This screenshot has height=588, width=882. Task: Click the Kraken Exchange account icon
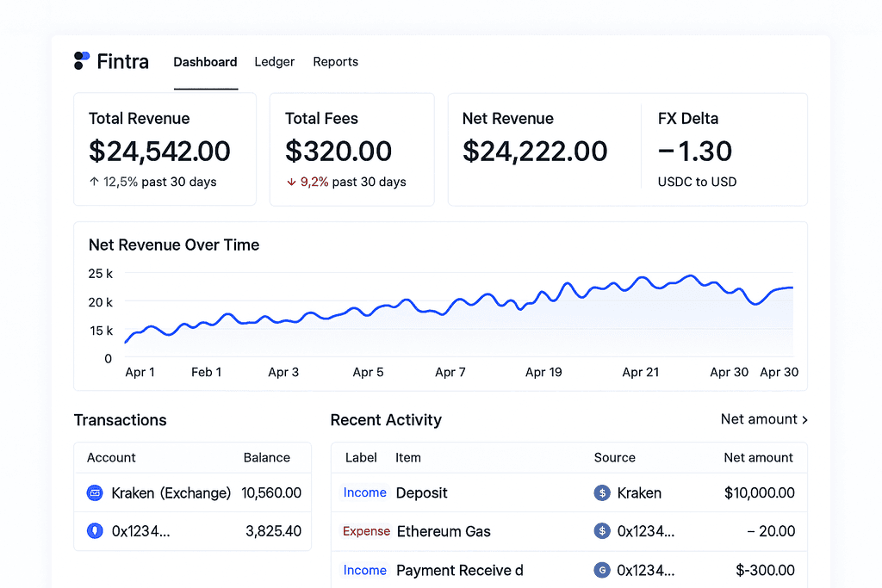95,493
